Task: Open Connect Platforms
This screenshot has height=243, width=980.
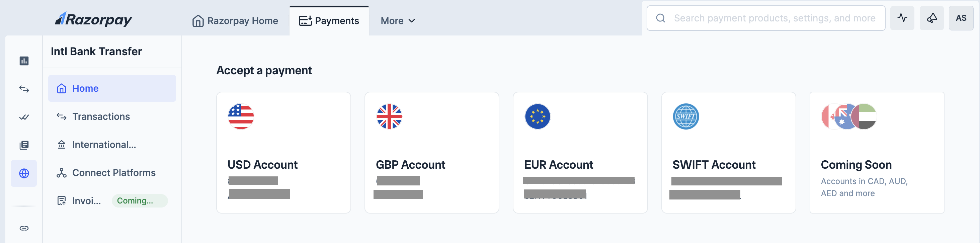Action: pyautogui.click(x=114, y=172)
